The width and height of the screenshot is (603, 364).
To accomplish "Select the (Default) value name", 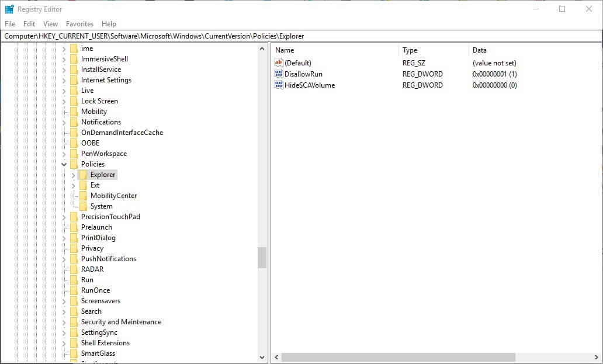I will tap(298, 63).
